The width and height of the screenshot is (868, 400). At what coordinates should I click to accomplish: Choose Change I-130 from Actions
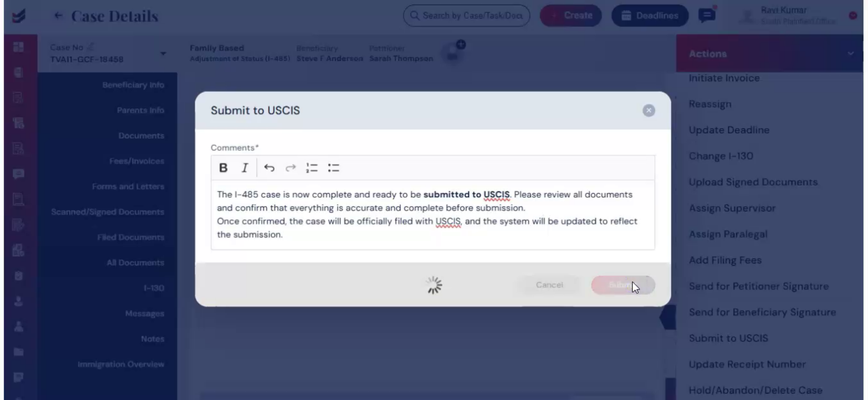click(721, 156)
